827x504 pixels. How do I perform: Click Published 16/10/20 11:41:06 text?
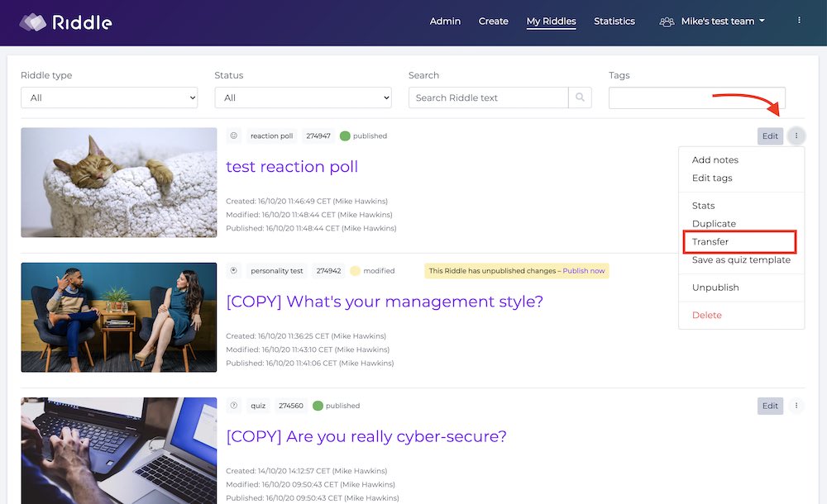[x=309, y=364]
